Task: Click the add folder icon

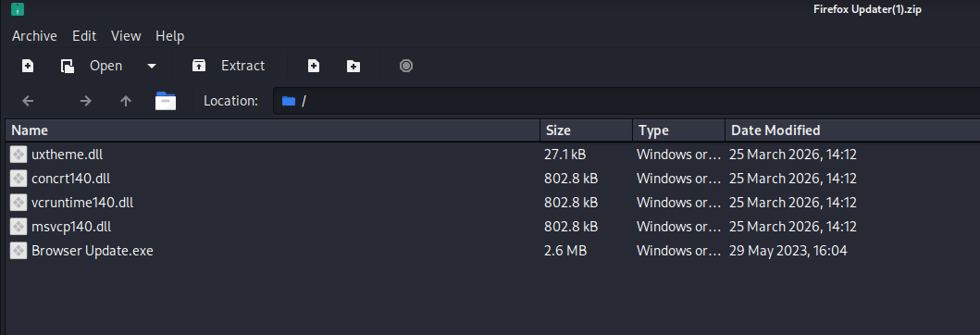Action: point(354,66)
